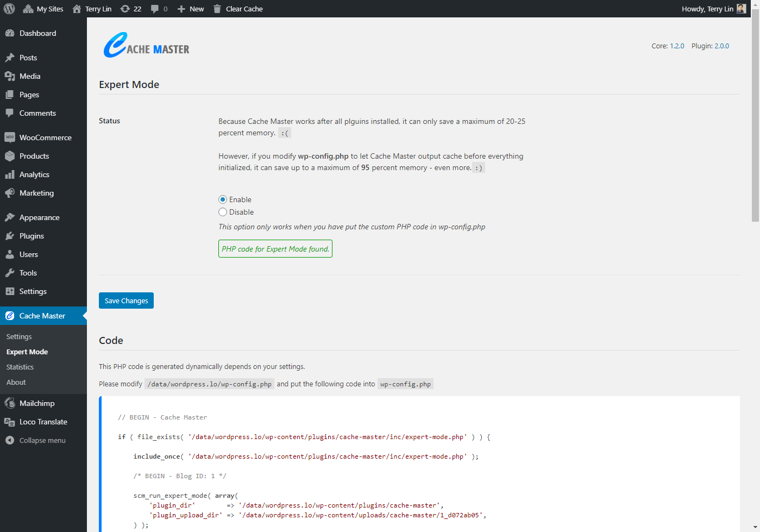The height and width of the screenshot is (532, 760).
Task: Click the Appearance paintbrush icon
Action: [x=10, y=217]
